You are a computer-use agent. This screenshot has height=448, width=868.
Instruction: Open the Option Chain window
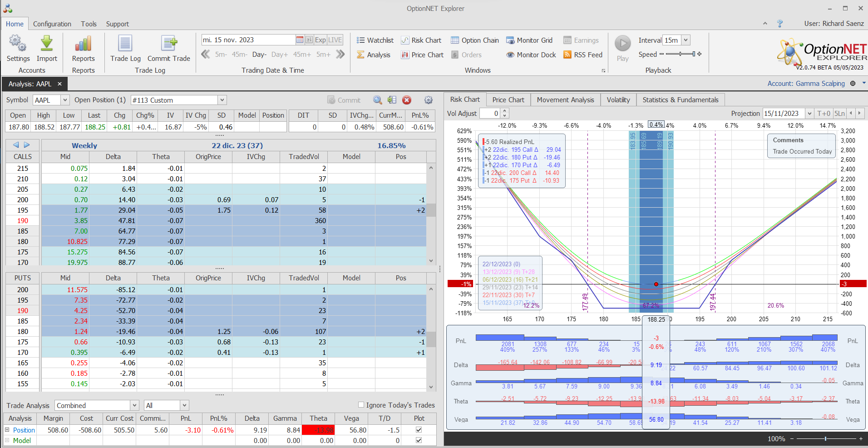click(475, 40)
